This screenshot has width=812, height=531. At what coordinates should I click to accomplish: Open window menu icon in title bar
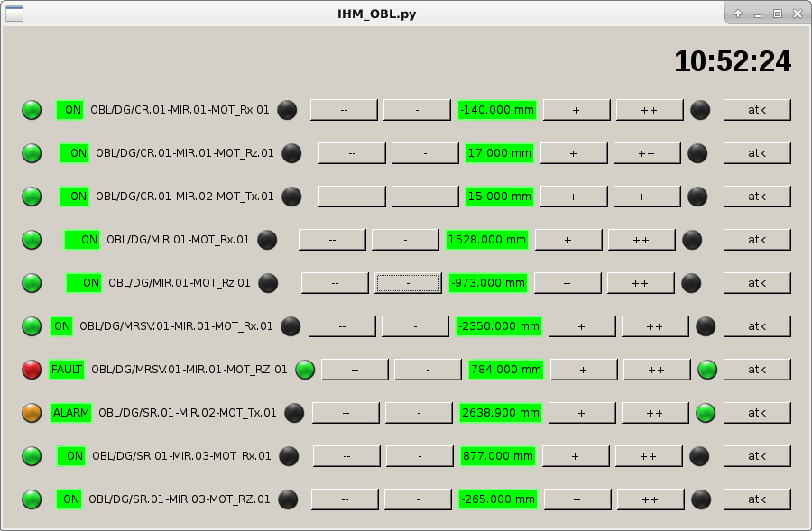click(14, 14)
